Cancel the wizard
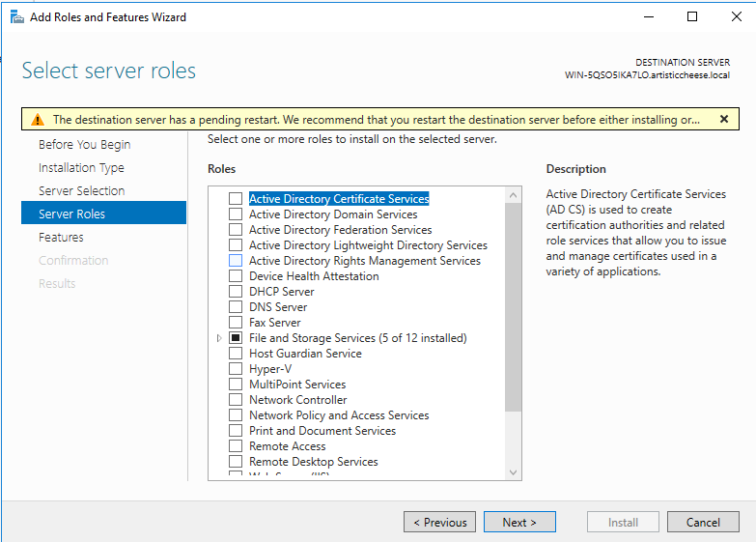This screenshot has height=542, width=756. [x=703, y=523]
